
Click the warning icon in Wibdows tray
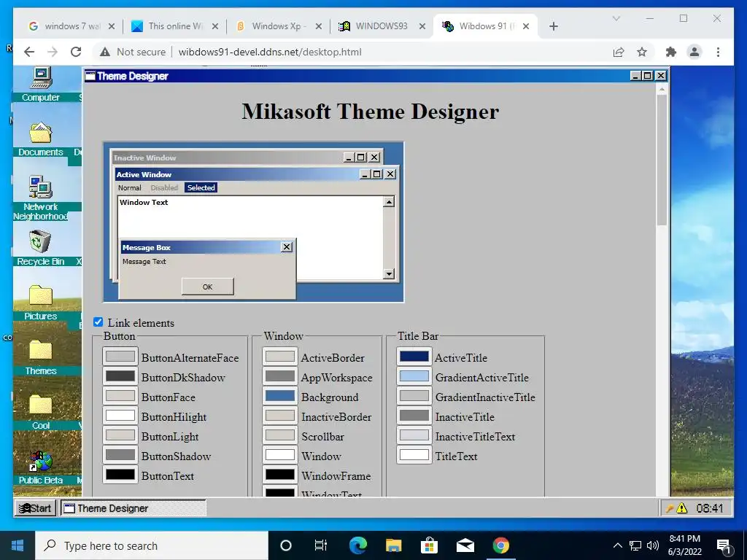(x=682, y=508)
